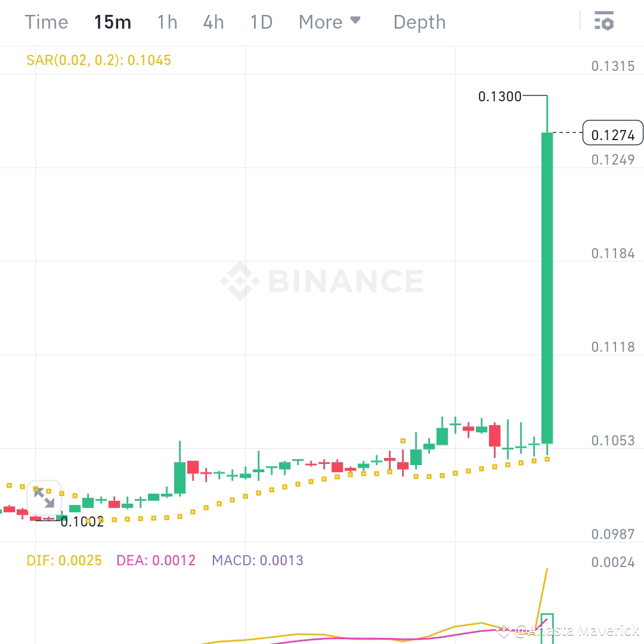Click the yellow DIF indicator label
Screen dimensions: 644x644
[63, 561]
